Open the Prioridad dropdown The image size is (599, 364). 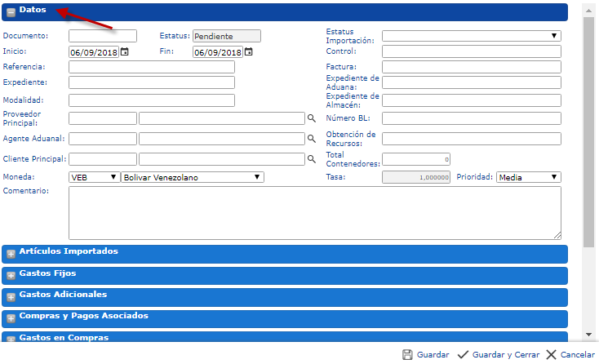click(x=528, y=177)
